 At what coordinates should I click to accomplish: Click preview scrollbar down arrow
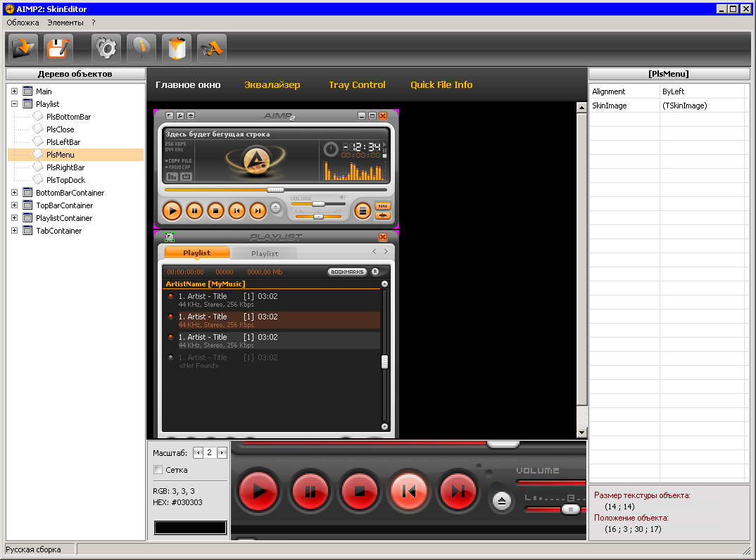(581, 432)
